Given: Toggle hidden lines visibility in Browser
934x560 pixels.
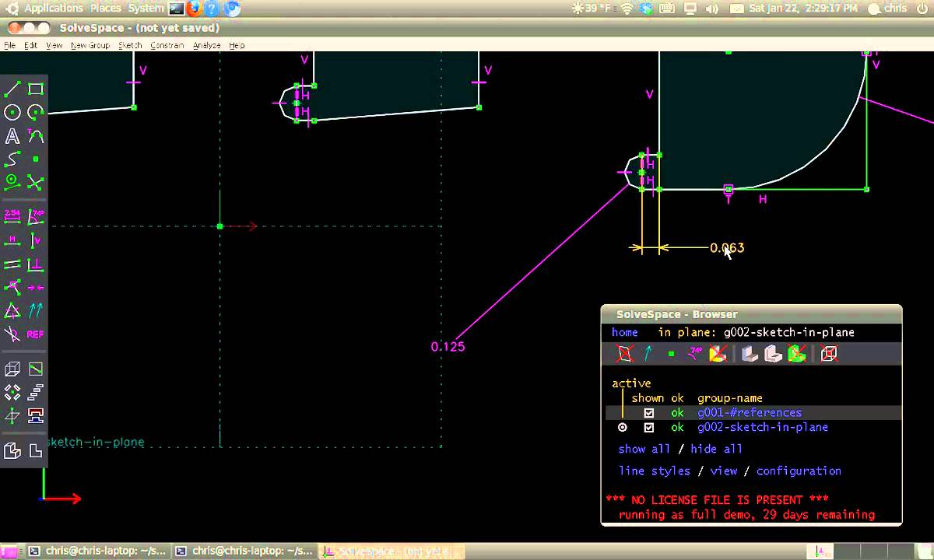Looking at the screenshot, I should tap(829, 354).
